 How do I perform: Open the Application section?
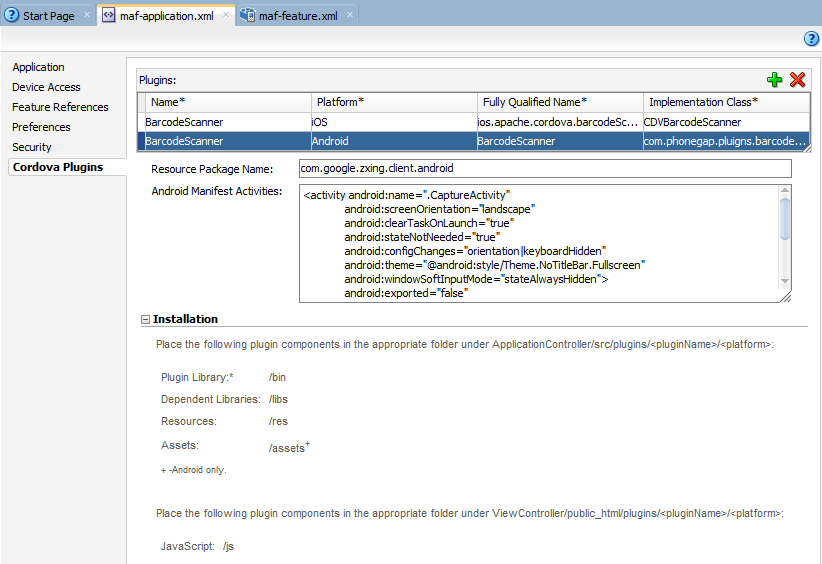click(x=38, y=67)
